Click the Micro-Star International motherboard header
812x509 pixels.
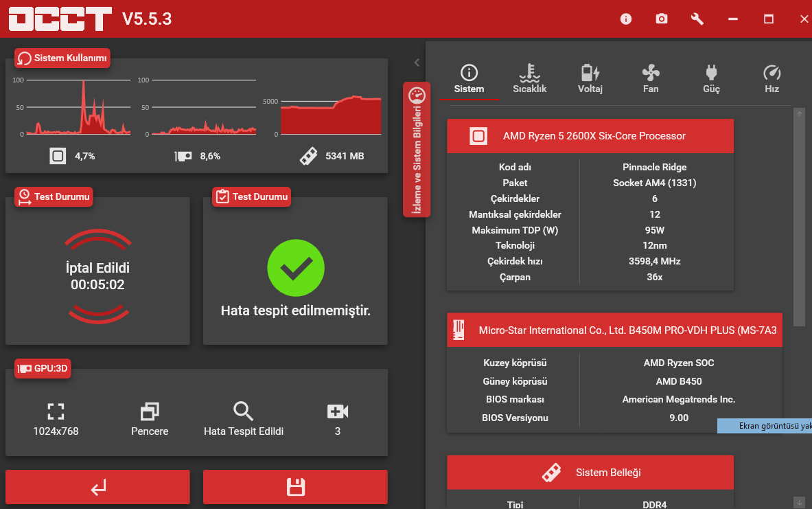click(615, 330)
